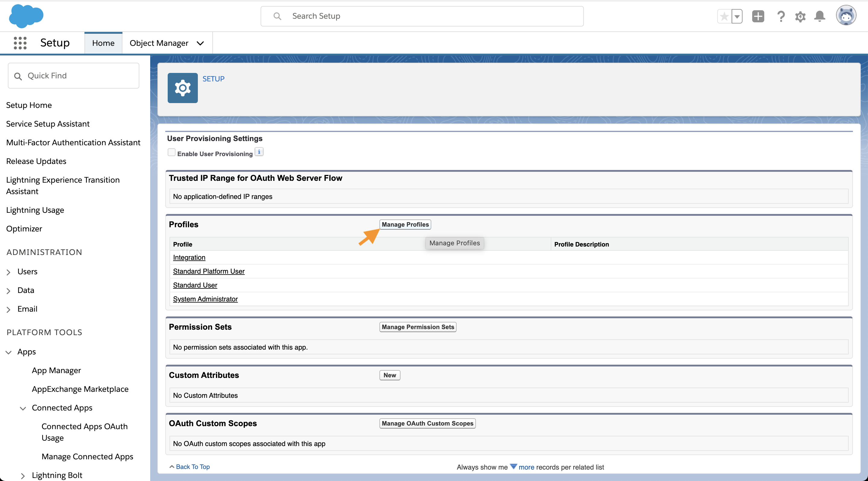The width and height of the screenshot is (868, 481).
Task: Open the Standard Platform User profile link
Action: [x=209, y=271]
